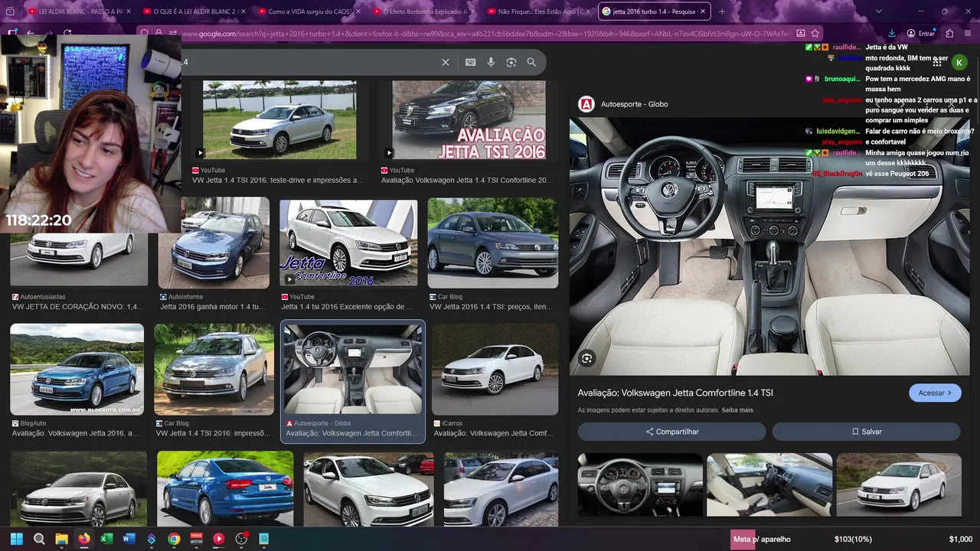Open Car Blog grey Jetta preços image
This screenshot has width=980, height=551.
(493, 244)
